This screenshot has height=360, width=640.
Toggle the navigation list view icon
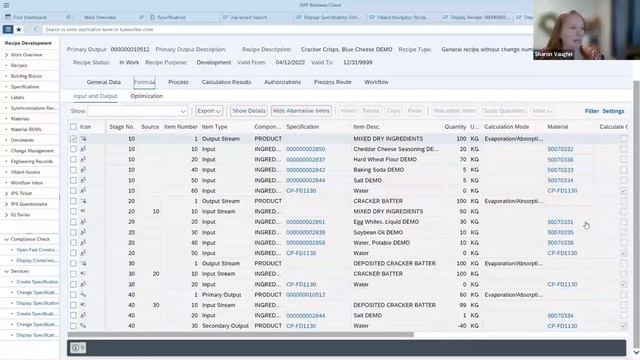(8, 29)
